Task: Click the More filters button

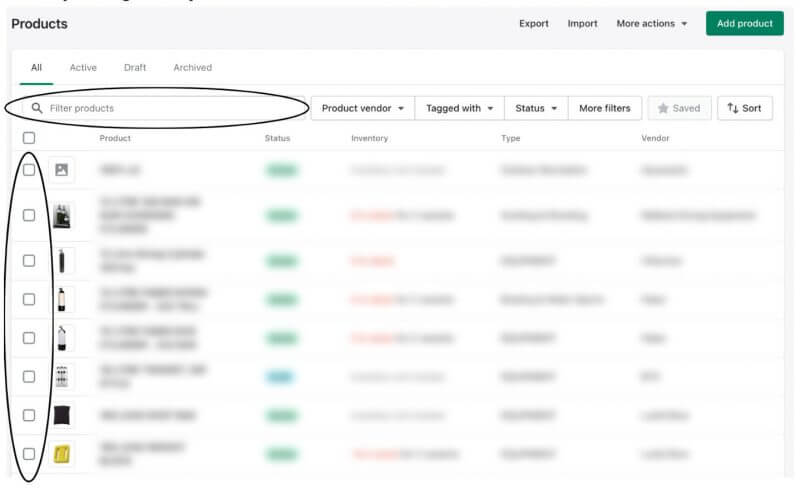Action: (x=604, y=108)
